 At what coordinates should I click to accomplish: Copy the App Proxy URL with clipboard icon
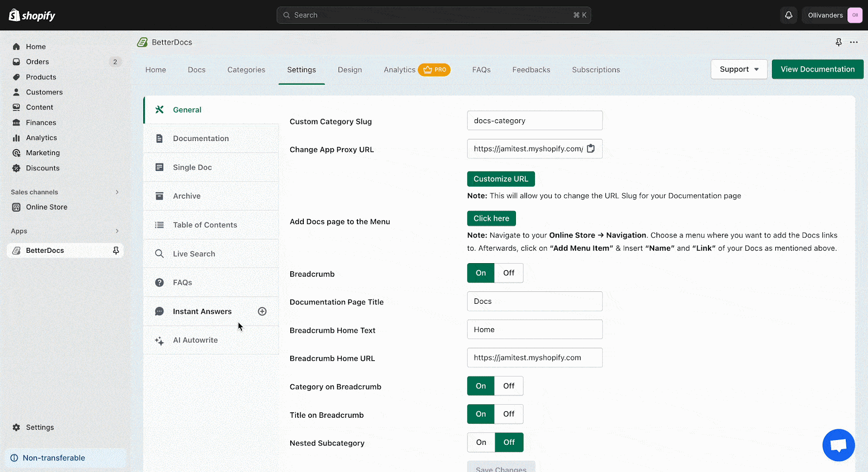pos(591,149)
